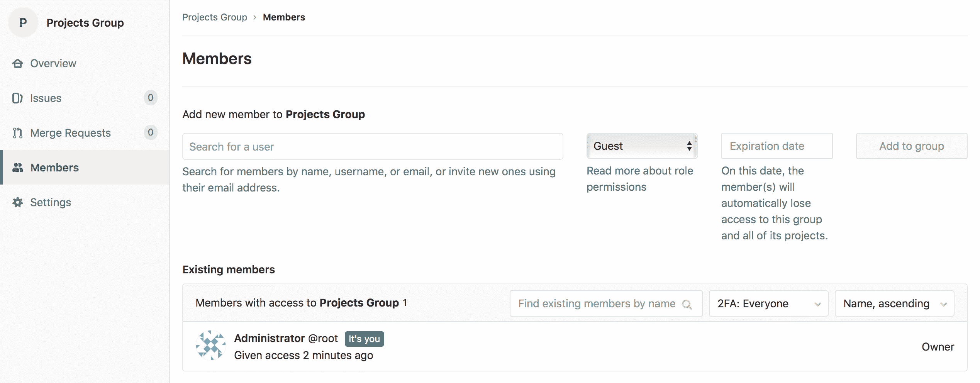Image resolution: width=980 pixels, height=383 pixels.
Task: Navigate to the Overview section
Action: tap(53, 63)
